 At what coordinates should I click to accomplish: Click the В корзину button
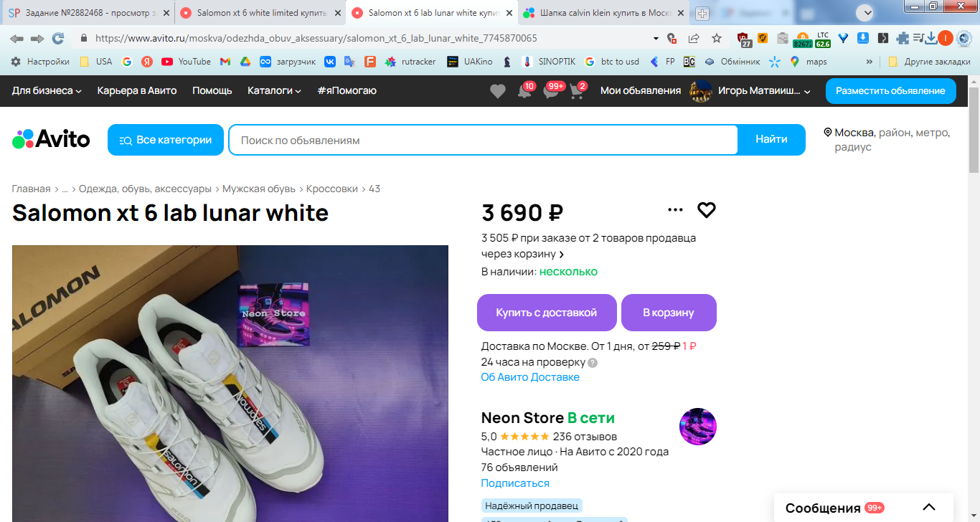tap(669, 313)
